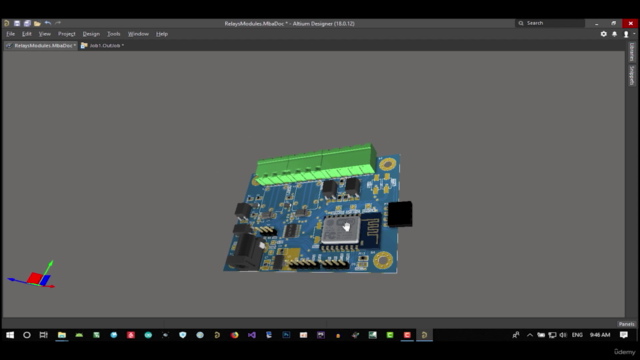Click the Save All documents icon
The width and height of the screenshot is (640, 360).
[27, 24]
